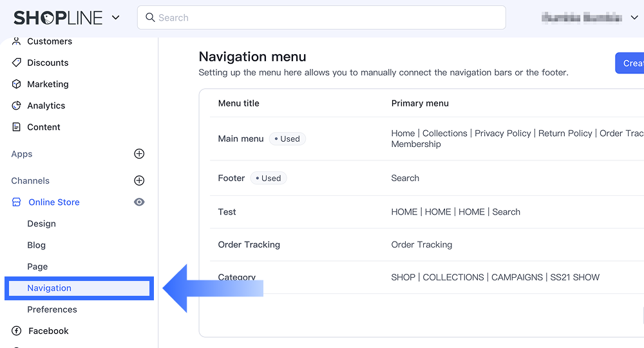View online store via eye icon
Viewport: 644px width, 348px height.
tap(139, 202)
